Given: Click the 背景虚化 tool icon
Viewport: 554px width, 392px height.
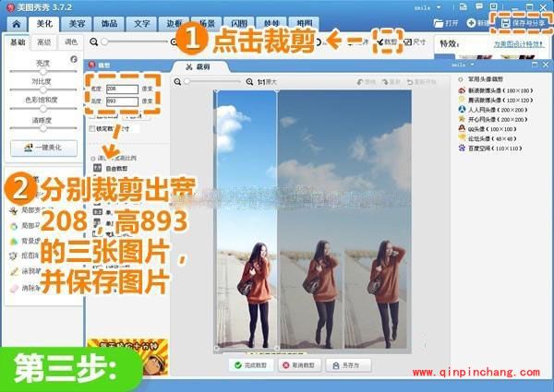Looking at the screenshot, I should coord(14,242).
